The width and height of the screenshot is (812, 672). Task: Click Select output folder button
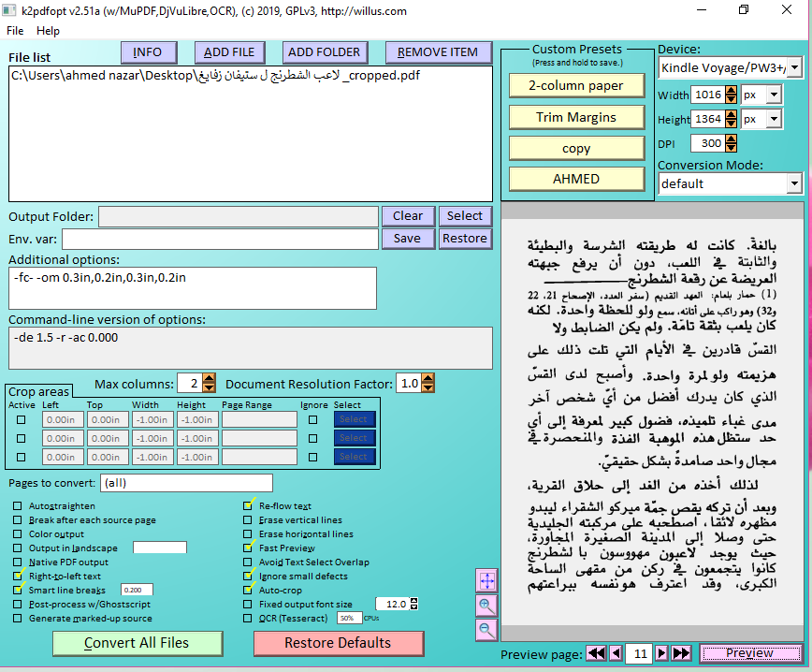tap(465, 216)
